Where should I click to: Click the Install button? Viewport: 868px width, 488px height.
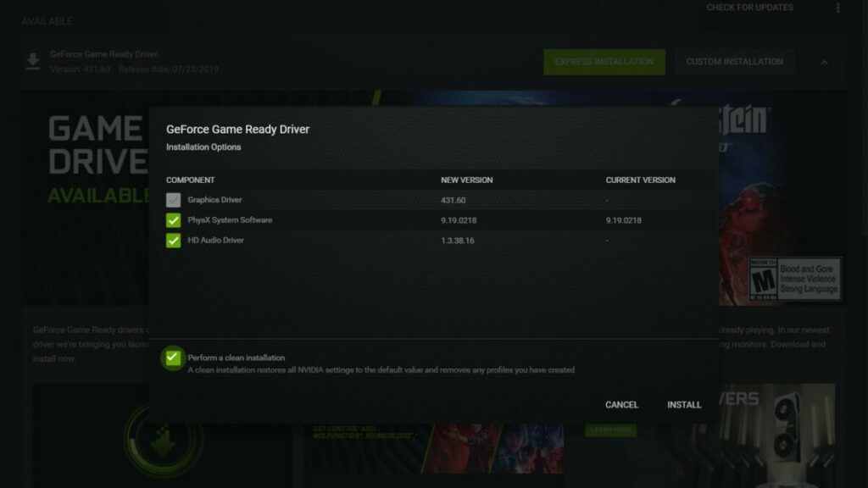684,405
